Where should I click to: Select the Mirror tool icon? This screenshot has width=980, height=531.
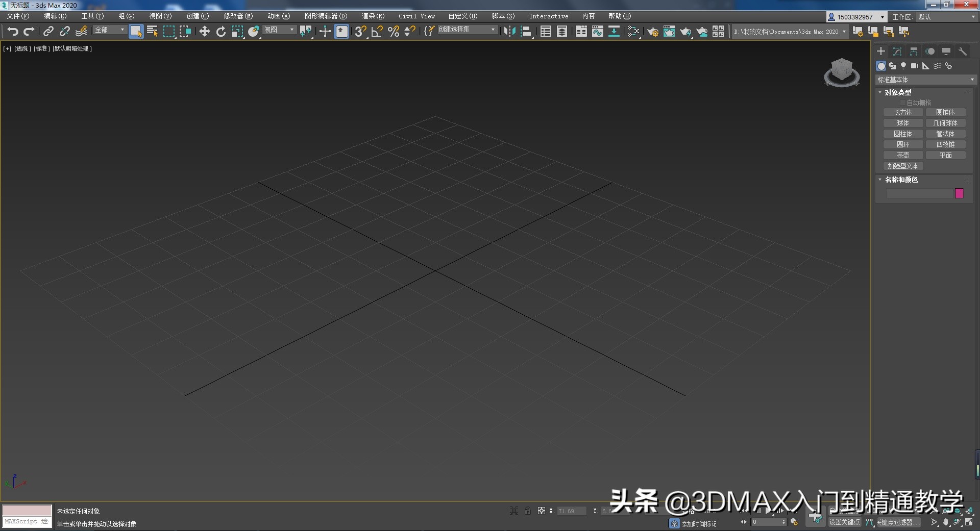point(509,31)
